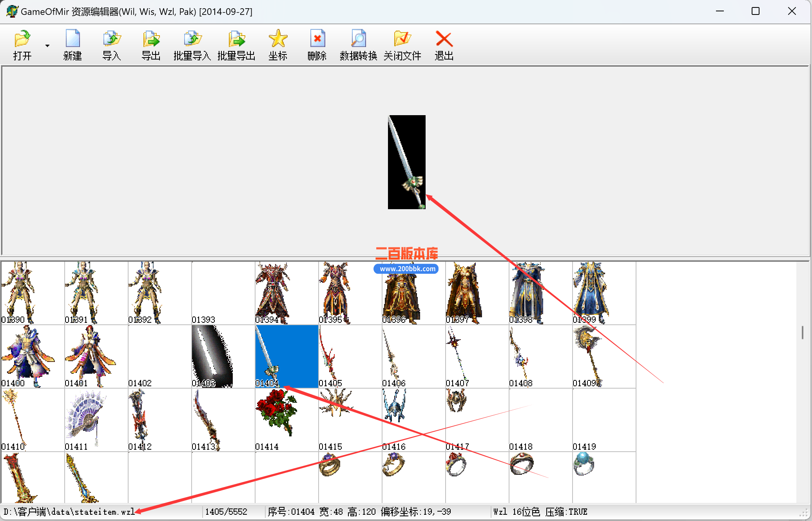Click file path D:\客户端\data\stateitem.wzl in status bar
Viewport: 812px width, 521px height.
click(x=69, y=512)
